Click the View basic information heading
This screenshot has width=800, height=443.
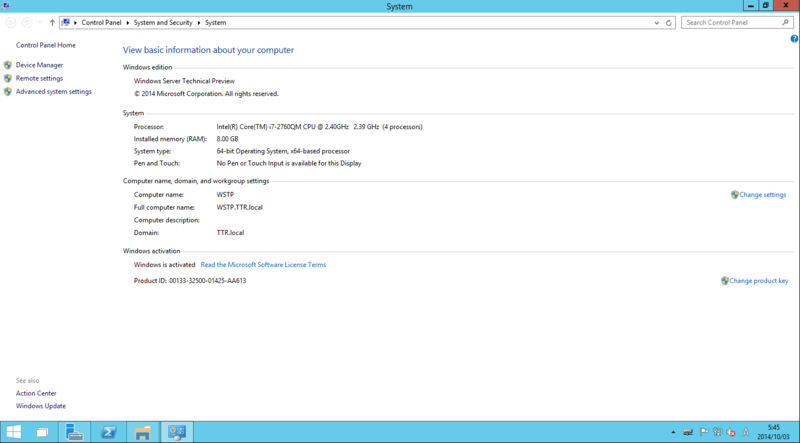pyautogui.click(x=208, y=50)
